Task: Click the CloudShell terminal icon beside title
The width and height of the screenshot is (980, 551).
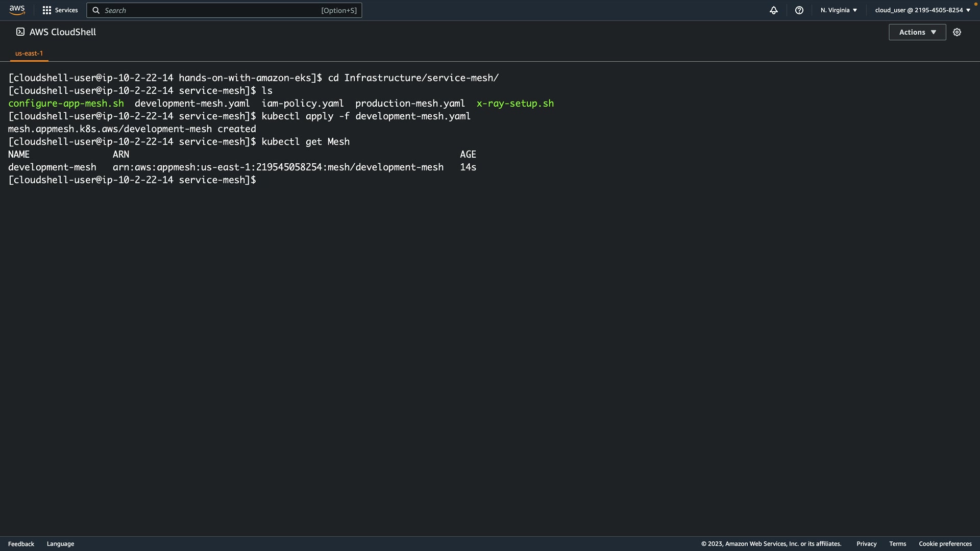Action: pos(20,32)
